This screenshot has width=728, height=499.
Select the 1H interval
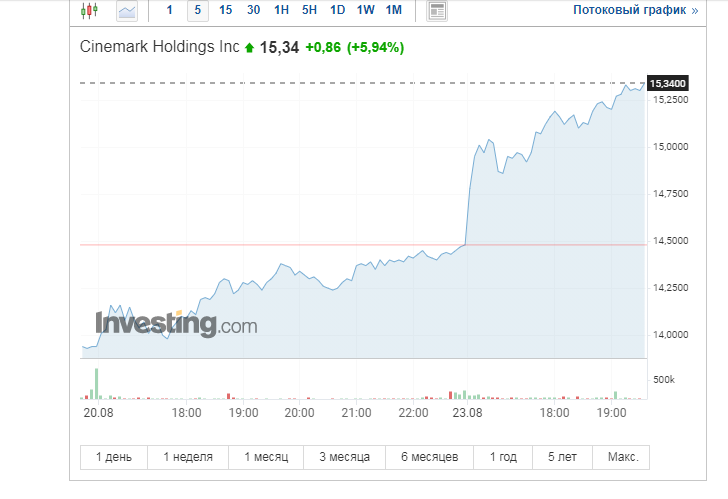coord(281,10)
